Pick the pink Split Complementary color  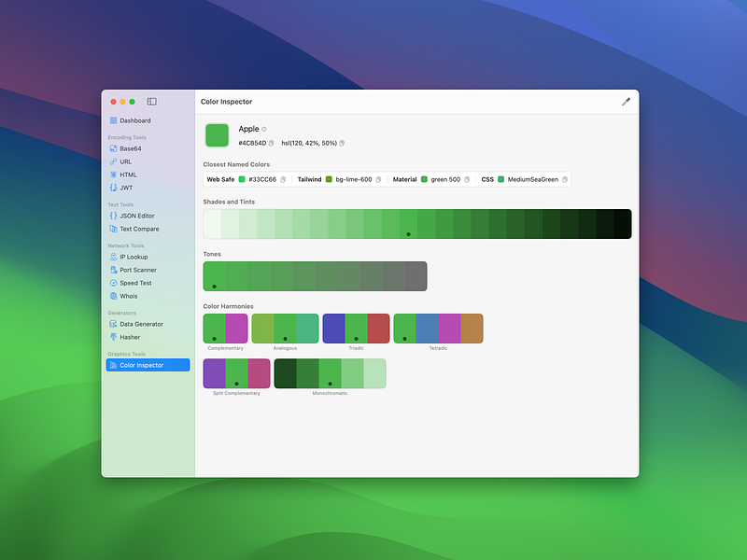(260, 373)
